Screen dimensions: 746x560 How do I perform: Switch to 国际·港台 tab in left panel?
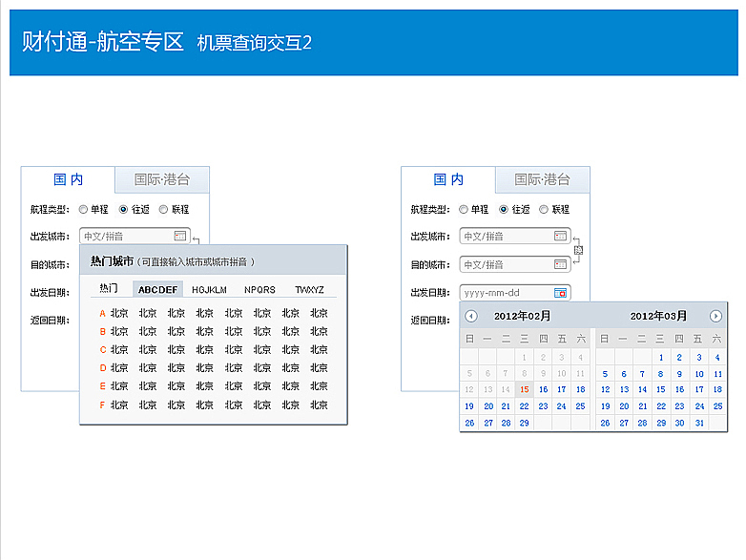(x=162, y=179)
